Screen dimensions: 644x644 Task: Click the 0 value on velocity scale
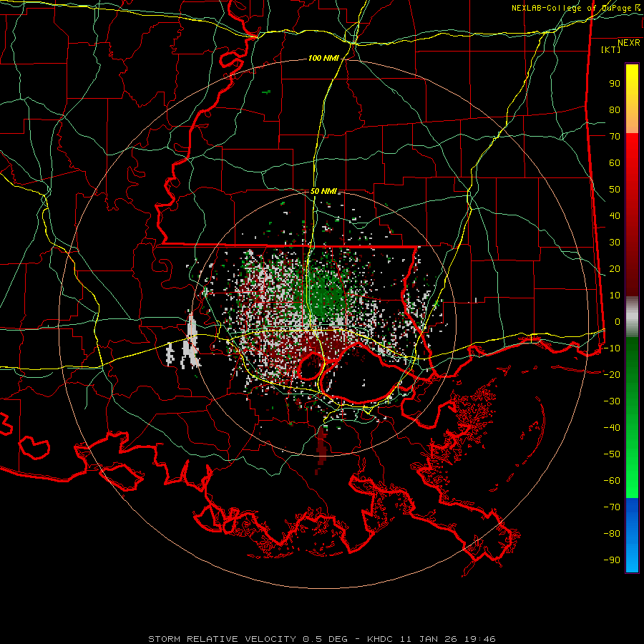pyautogui.click(x=618, y=322)
